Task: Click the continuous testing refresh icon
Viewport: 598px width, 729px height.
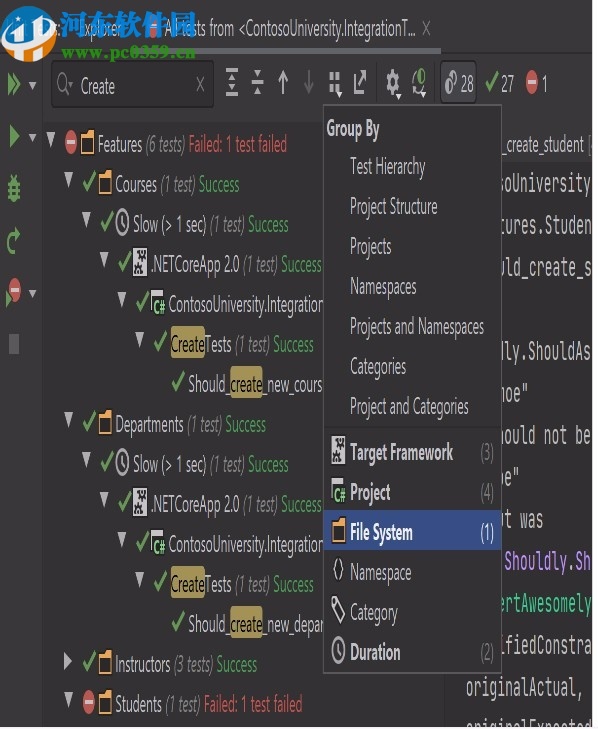Action: [419, 83]
